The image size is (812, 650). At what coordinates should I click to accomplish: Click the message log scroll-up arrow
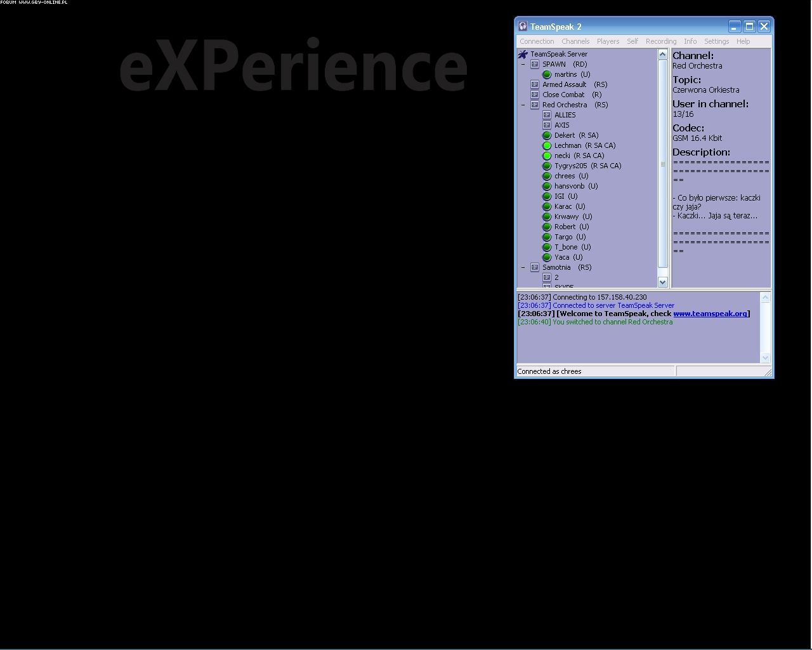click(x=765, y=298)
